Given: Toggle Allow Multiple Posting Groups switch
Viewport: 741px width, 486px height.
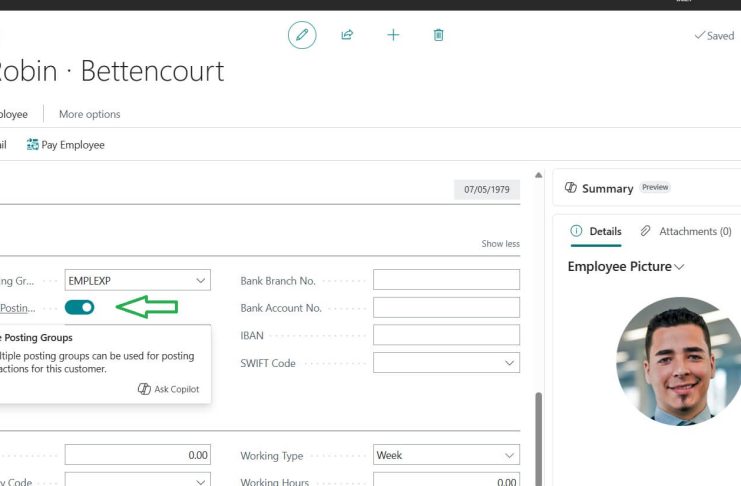Looking at the screenshot, I should (x=79, y=308).
